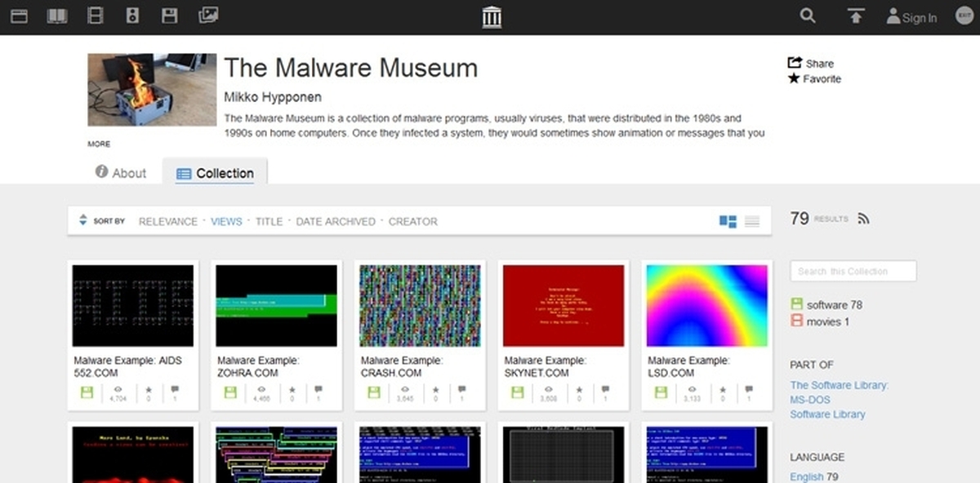This screenshot has height=483, width=980.
Task: Click favorite star on ZOHRA.COM card
Action: [292, 389]
